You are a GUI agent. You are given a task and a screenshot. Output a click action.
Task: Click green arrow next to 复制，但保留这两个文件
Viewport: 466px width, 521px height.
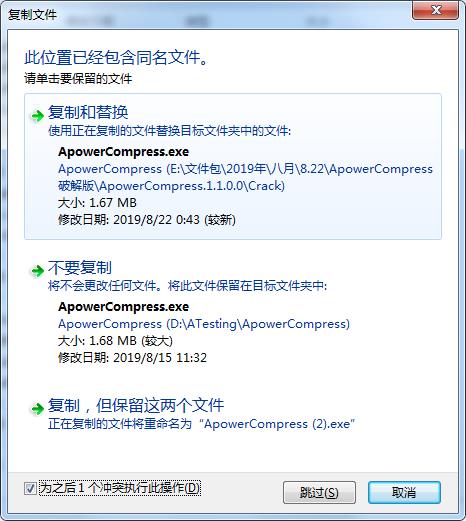37,408
